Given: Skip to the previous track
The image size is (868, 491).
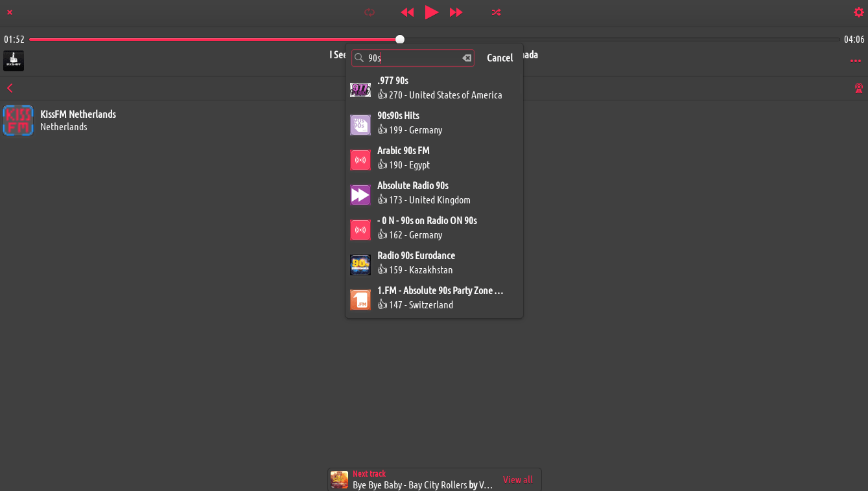Looking at the screenshot, I should coord(407,12).
